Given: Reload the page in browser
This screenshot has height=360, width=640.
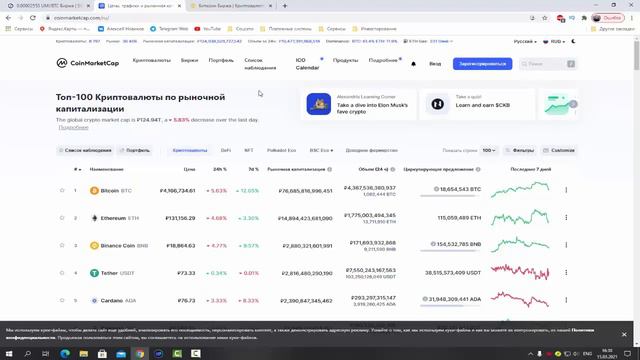Looking at the screenshot, I should [x=33, y=18].
